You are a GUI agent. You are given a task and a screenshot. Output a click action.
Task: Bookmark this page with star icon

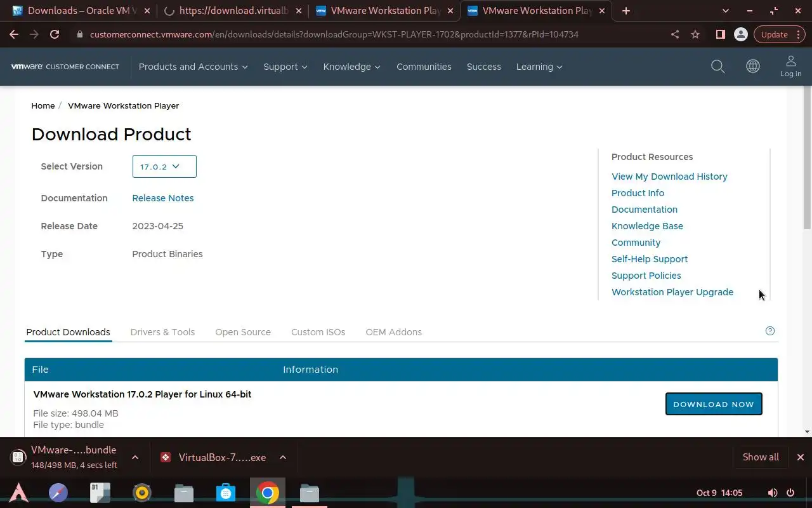(x=695, y=34)
